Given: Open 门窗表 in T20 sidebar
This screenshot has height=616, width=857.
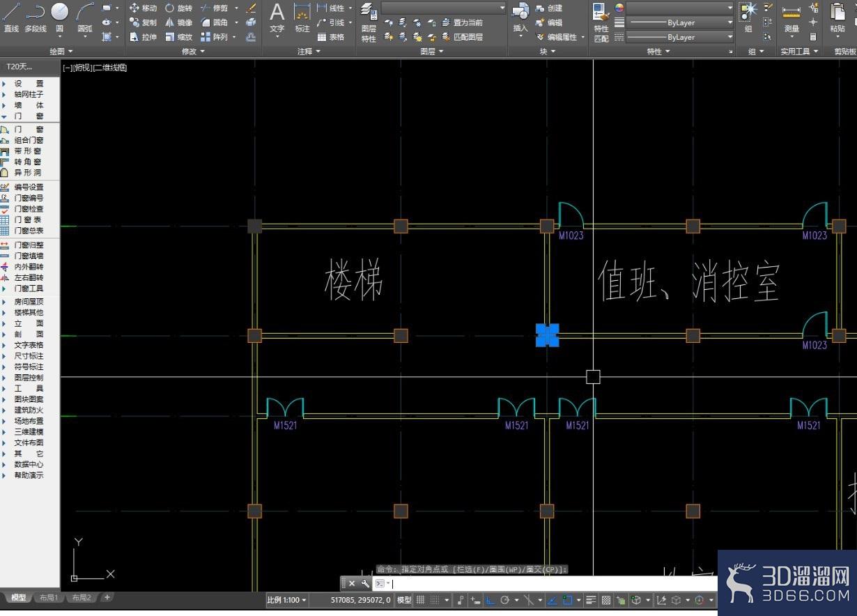Looking at the screenshot, I should (28, 220).
